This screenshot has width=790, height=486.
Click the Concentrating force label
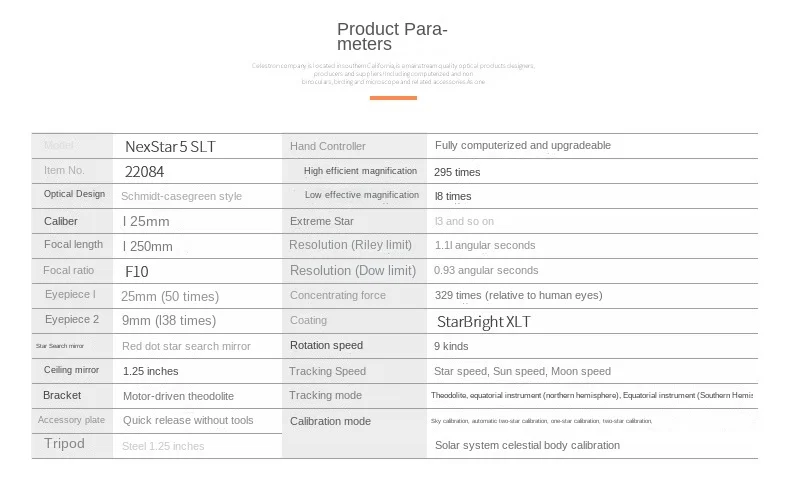pyautogui.click(x=338, y=296)
